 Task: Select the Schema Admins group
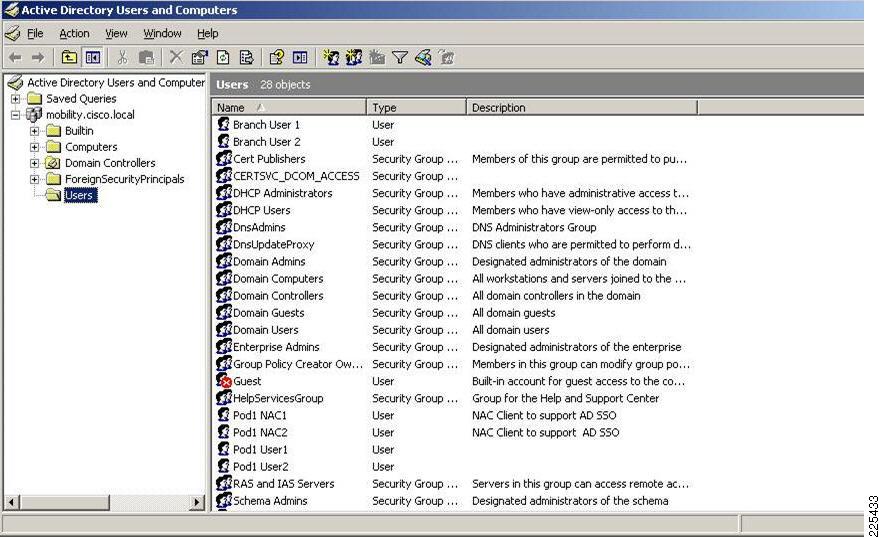tap(270, 501)
